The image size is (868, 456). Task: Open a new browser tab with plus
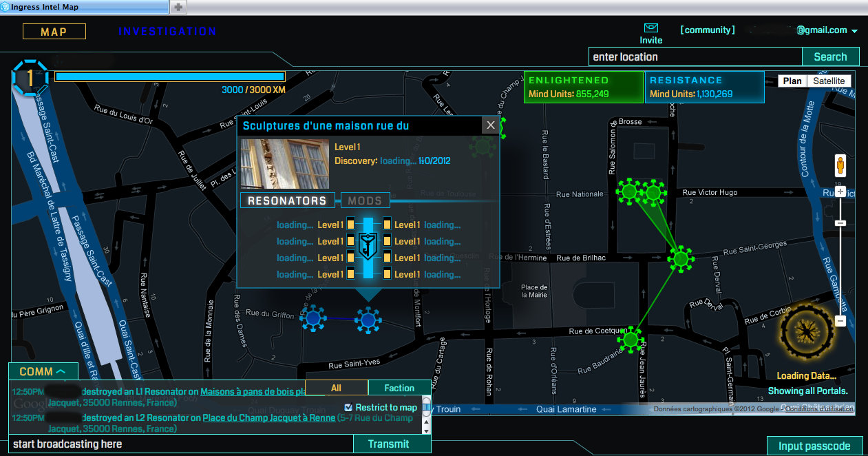tap(178, 7)
